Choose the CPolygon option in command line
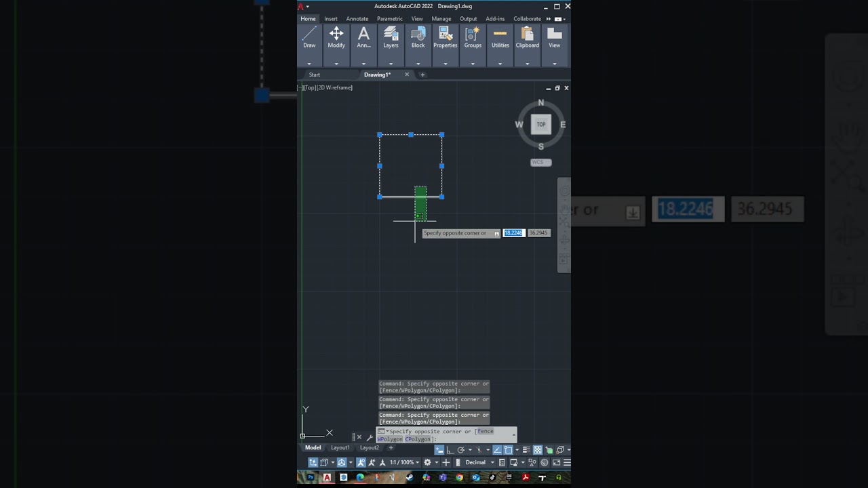 (x=418, y=439)
